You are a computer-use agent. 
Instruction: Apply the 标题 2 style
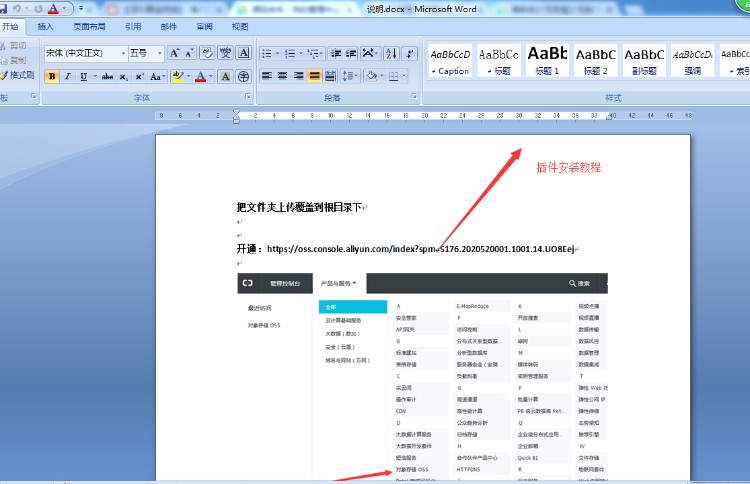pos(596,61)
